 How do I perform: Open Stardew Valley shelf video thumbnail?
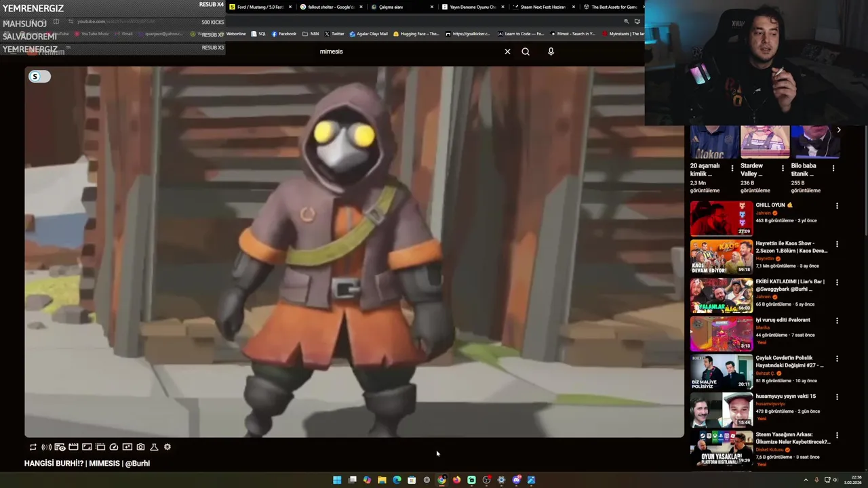[x=765, y=142]
